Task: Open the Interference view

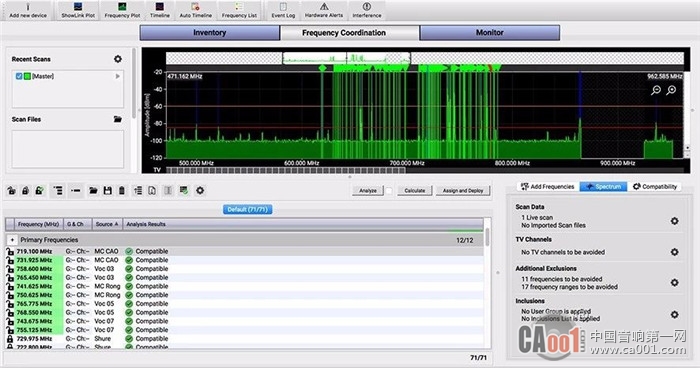Action: click(x=367, y=10)
